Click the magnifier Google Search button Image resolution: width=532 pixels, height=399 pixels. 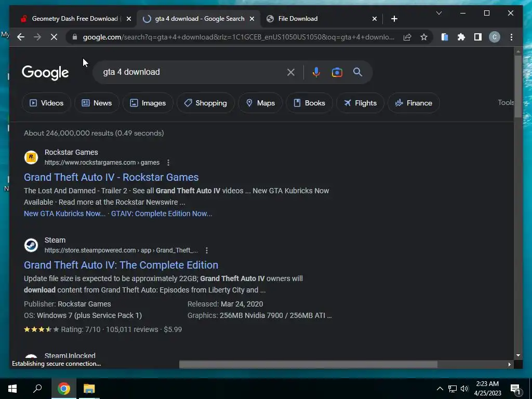point(357,72)
